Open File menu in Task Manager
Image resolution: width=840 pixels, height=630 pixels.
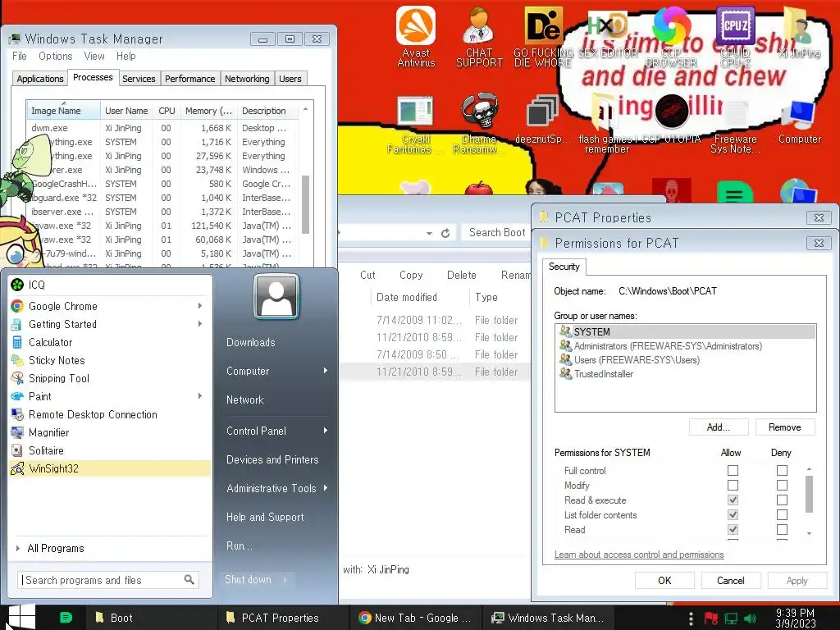click(20, 57)
